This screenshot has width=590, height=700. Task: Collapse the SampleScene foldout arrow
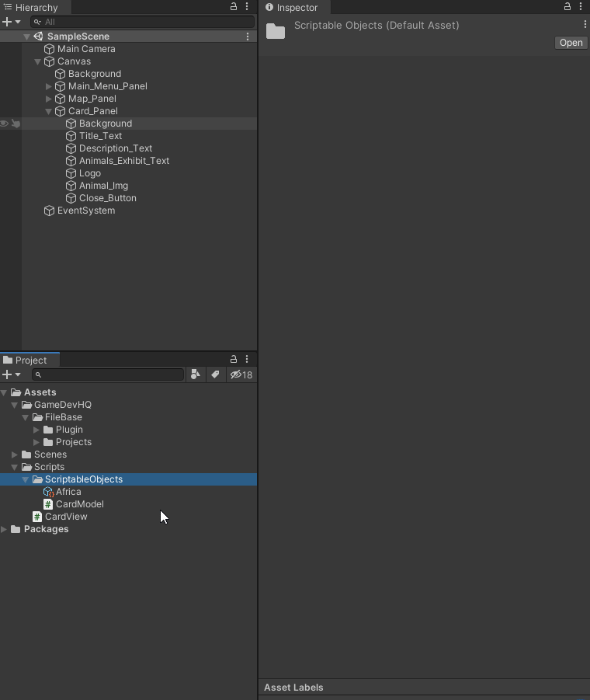(26, 37)
